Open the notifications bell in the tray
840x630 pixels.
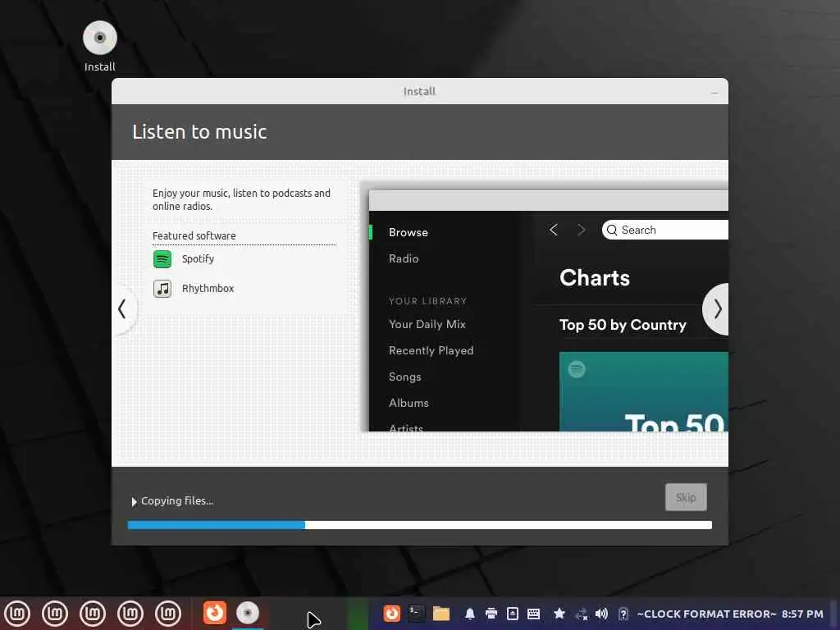pos(470,614)
